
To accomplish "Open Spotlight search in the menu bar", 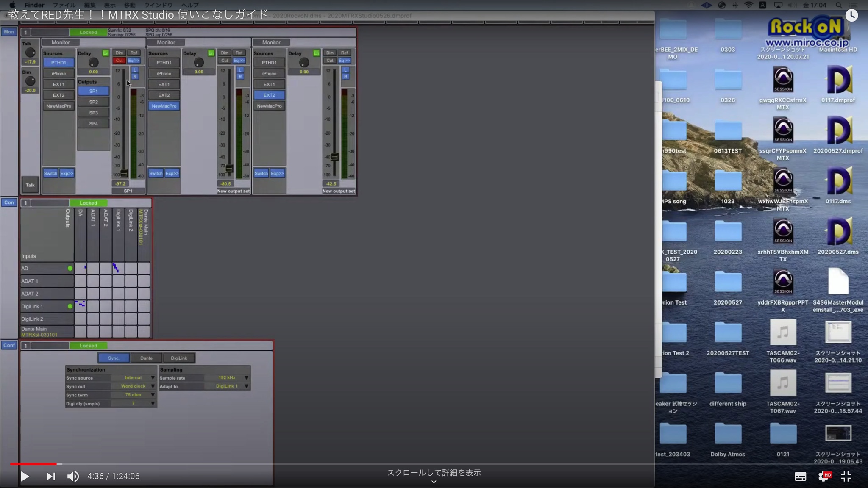I will [839, 5].
